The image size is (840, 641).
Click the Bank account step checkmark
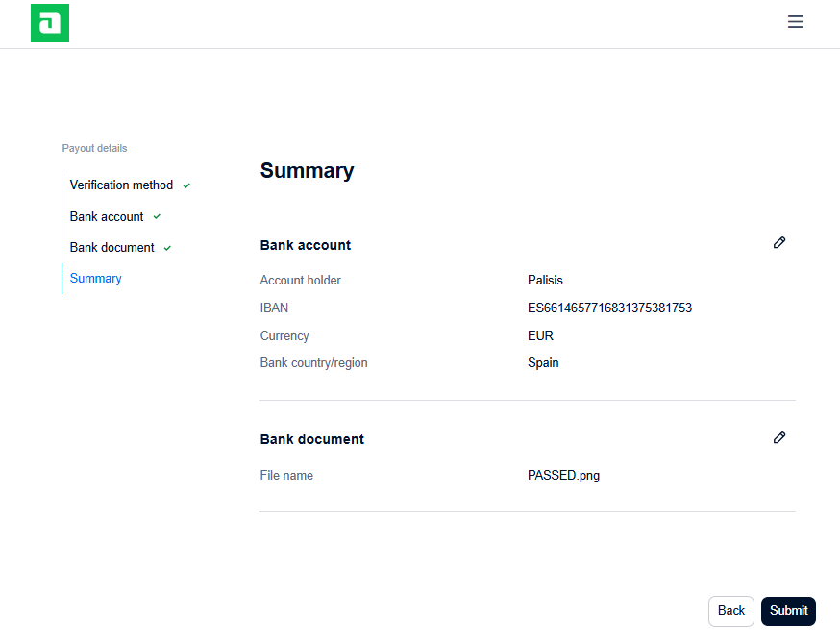(157, 217)
